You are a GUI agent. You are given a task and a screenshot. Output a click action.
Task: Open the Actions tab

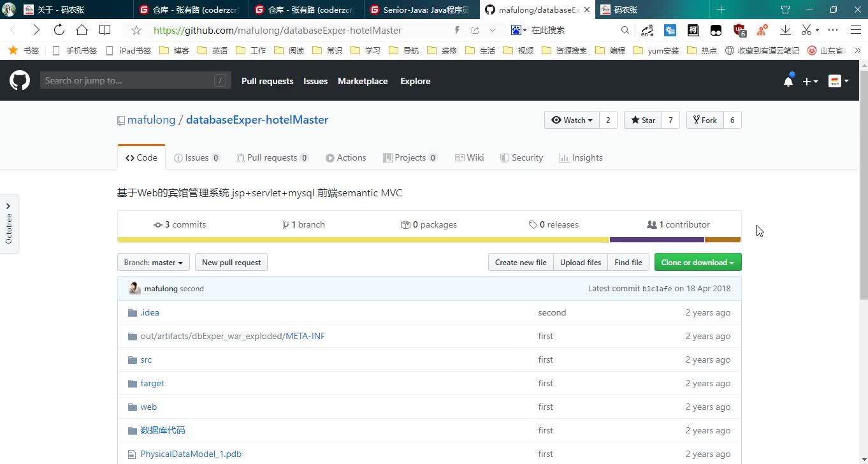(345, 157)
